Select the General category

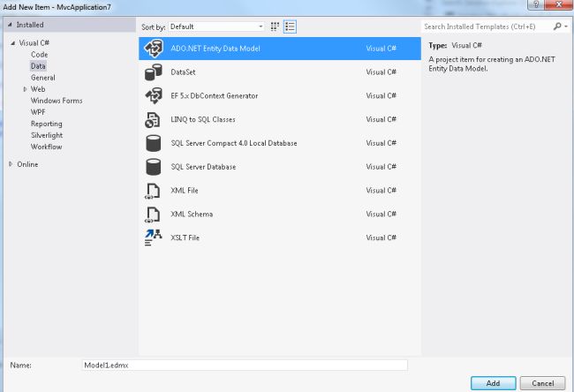43,78
